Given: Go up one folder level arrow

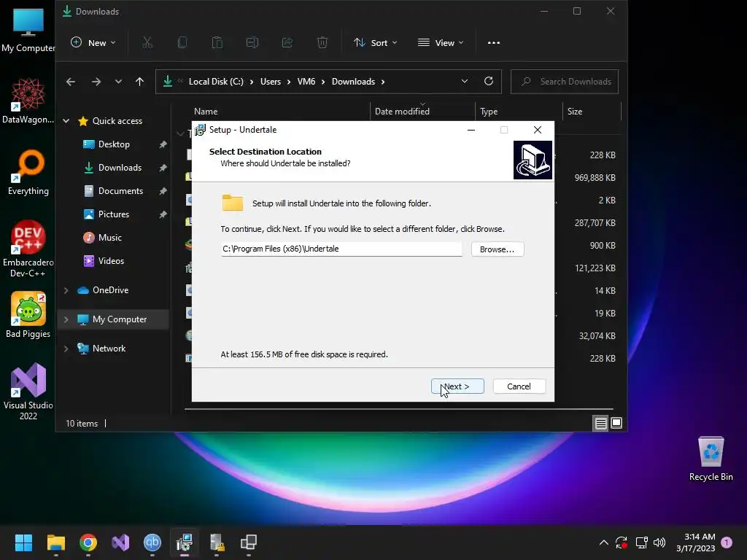Looking at the screenshot, I should pyautogui.click(x=139, y=82).
